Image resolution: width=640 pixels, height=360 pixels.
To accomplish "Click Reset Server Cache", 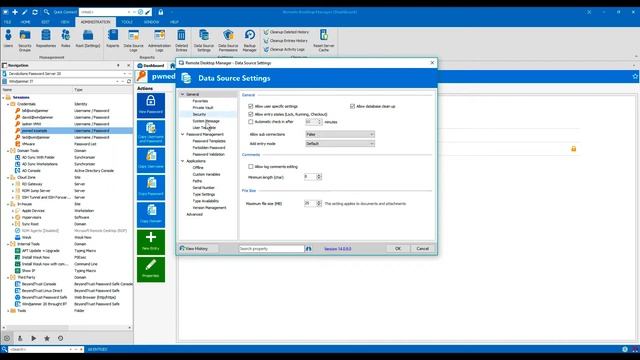I will click(324, 40).
